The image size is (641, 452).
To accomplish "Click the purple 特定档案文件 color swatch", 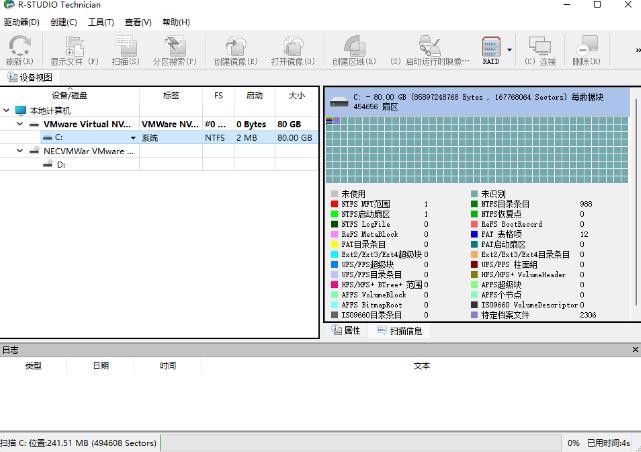I will 474,315.
